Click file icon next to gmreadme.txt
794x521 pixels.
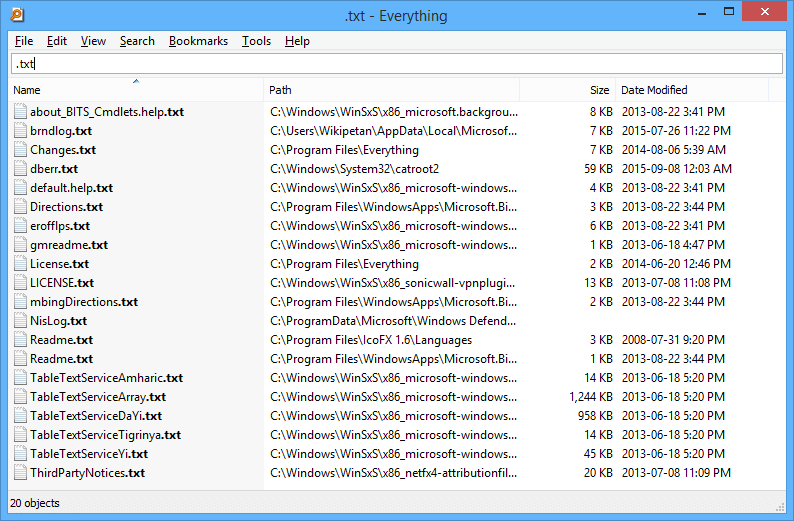point(20,245)
